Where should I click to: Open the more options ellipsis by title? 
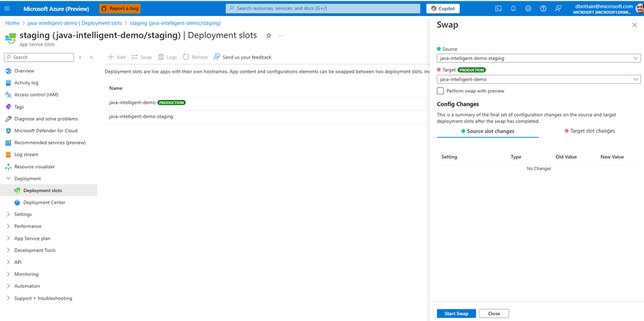tap(281, 35)
